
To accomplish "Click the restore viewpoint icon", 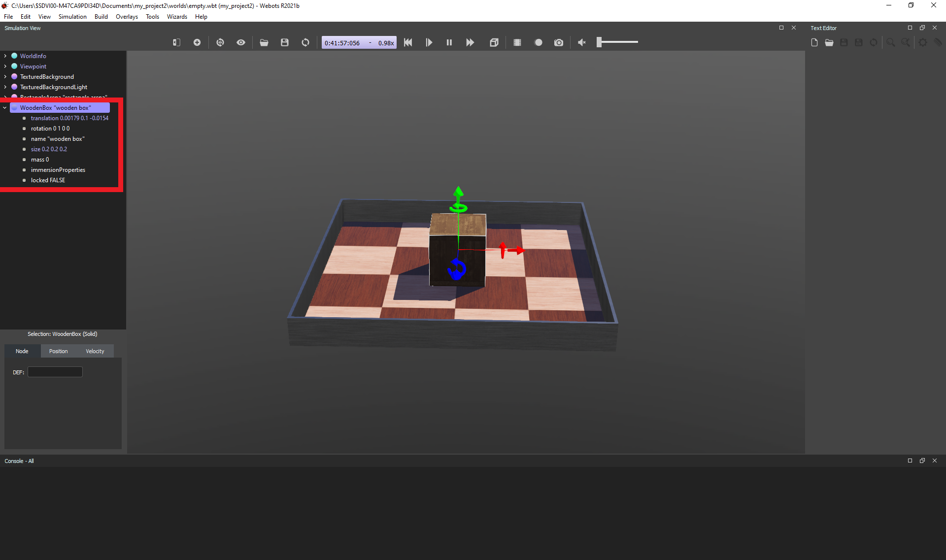I will click(x=220, y=43).
